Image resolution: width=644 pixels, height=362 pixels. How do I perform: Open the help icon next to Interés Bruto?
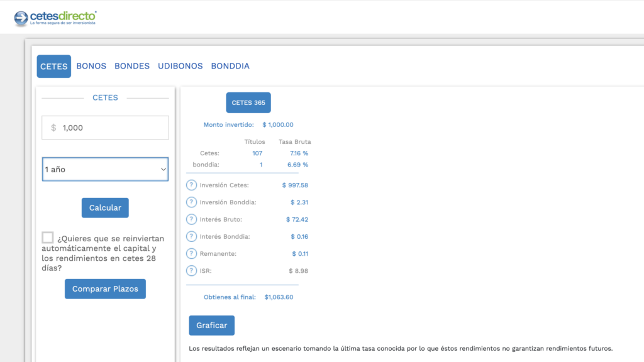[192, 219]
